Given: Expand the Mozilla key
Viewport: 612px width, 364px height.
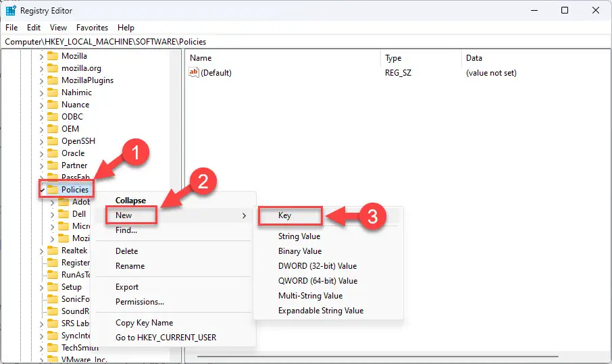Looking at the screenshot, I should pyautogui.click(x=41, y=57).
